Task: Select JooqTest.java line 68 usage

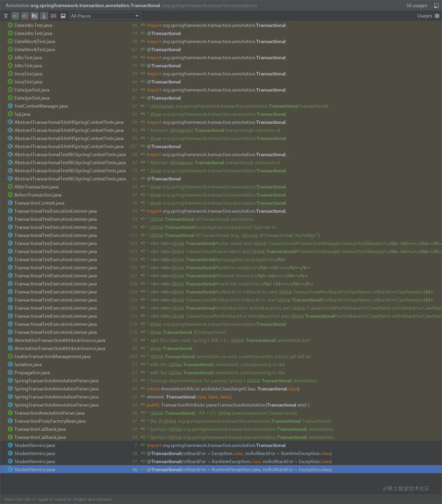Action: click(x=221, y=82)
